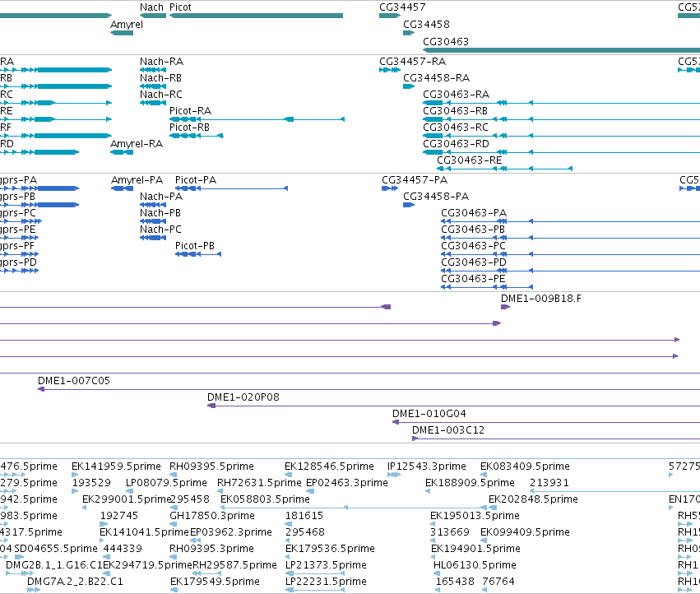Select the CG30463-RE transcript
The height and width of the screenshot is (594, 700).
point(504,169)
